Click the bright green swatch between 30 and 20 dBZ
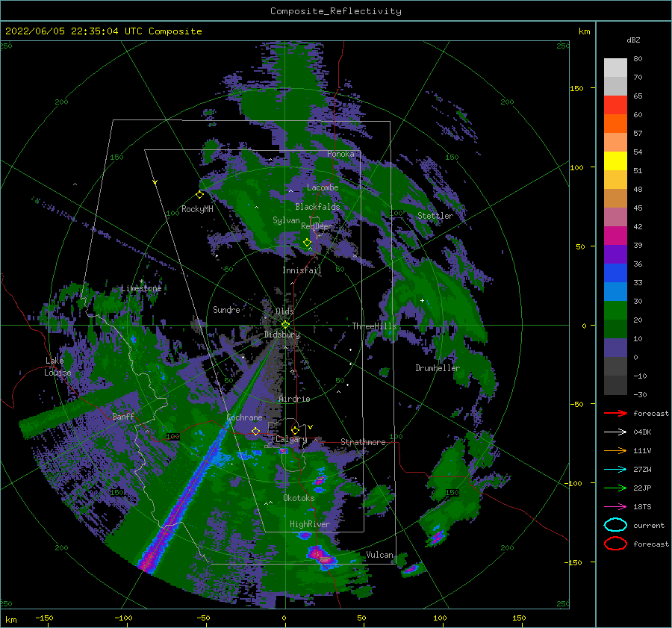The image size is (672, 628). point(615,311)
